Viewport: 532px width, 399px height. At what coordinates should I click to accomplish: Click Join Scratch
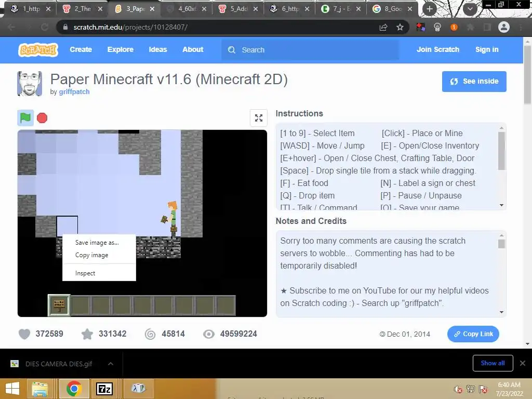[x=437, y=49]
